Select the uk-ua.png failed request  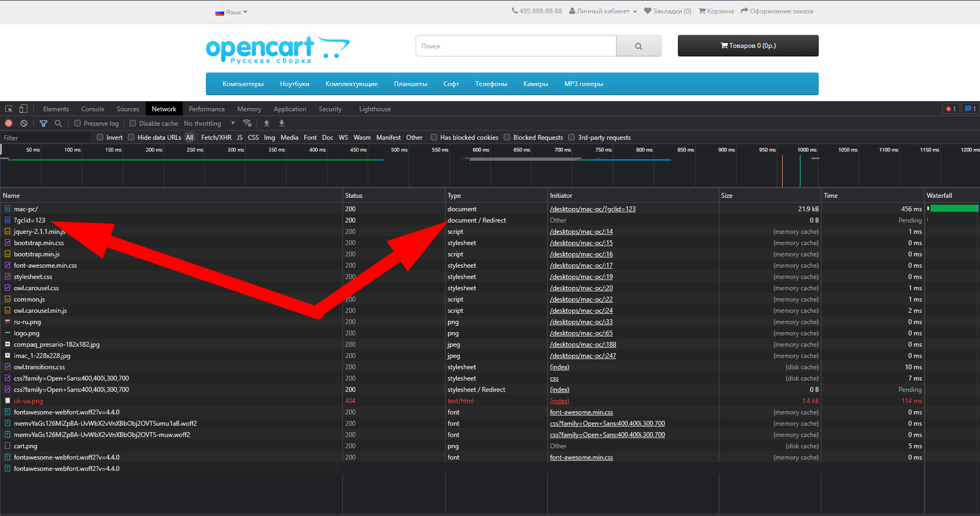click(x=28, y=401)
